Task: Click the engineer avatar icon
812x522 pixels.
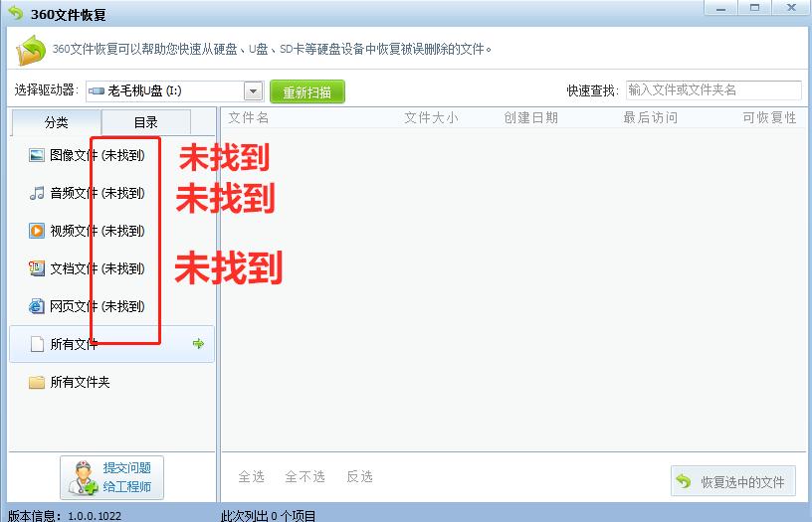Action: 83,478
